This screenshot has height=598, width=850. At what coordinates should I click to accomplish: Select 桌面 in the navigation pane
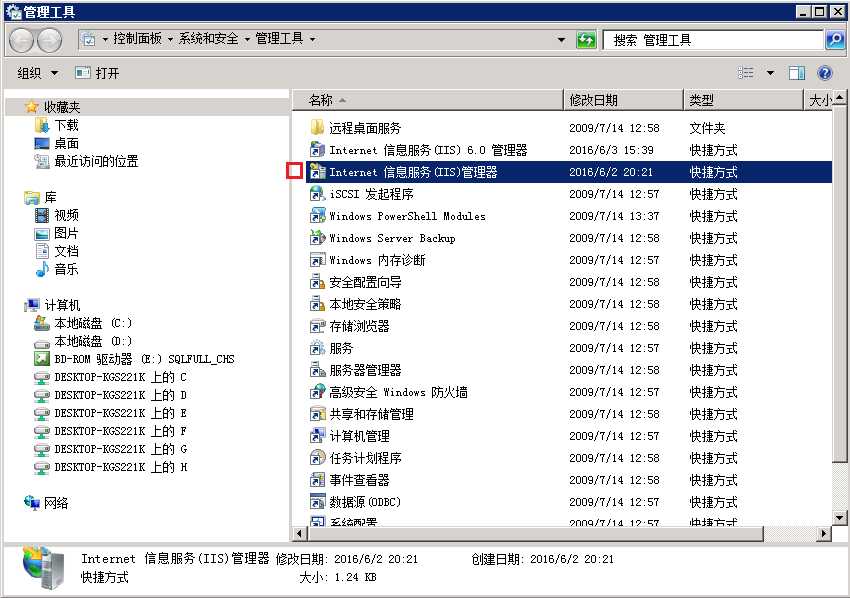click(66, 143)
